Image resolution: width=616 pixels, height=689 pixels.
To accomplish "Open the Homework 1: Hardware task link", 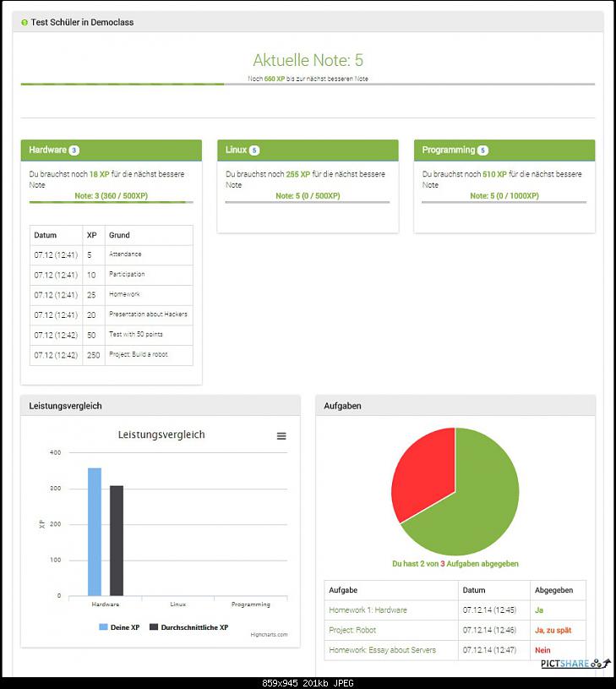I will click(x=368, y=610).
